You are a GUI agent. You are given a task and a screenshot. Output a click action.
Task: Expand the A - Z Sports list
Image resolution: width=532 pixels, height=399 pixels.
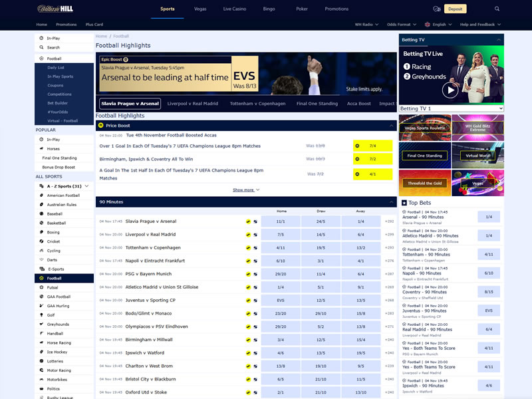tap(87, 186)
